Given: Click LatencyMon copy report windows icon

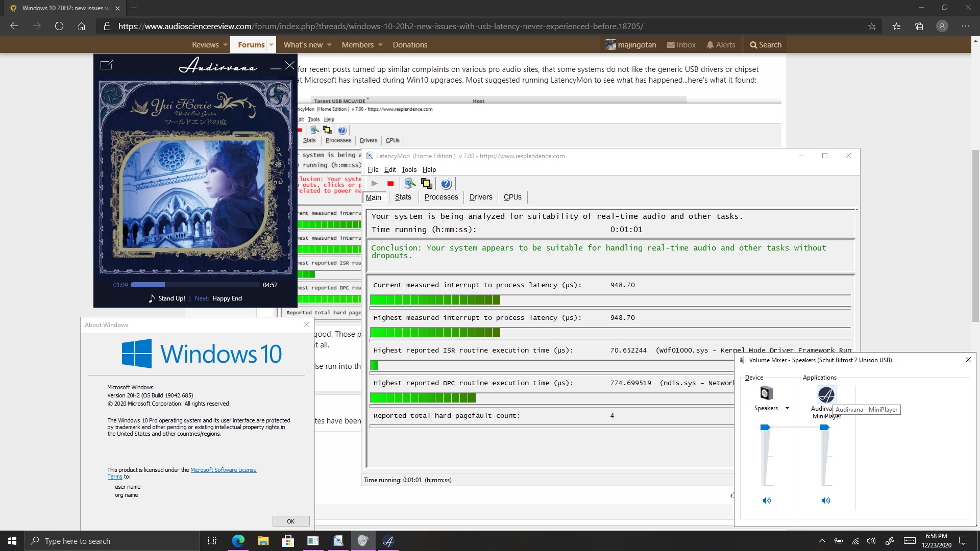Looking at the screenshot, I should [427, 184].
